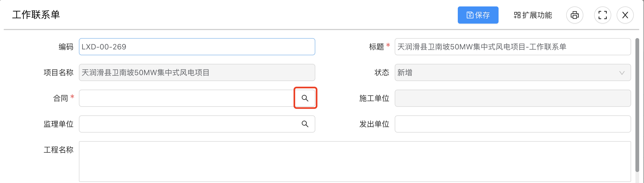Focus the 编码 input field
644x183 pixels.
pos(197,47)
